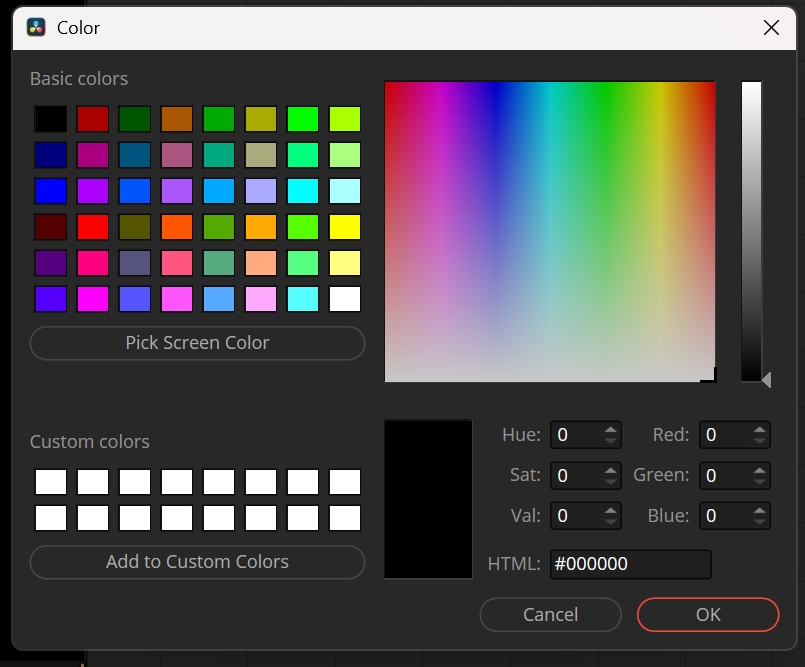Cancel the color selection

pos(550,615)
